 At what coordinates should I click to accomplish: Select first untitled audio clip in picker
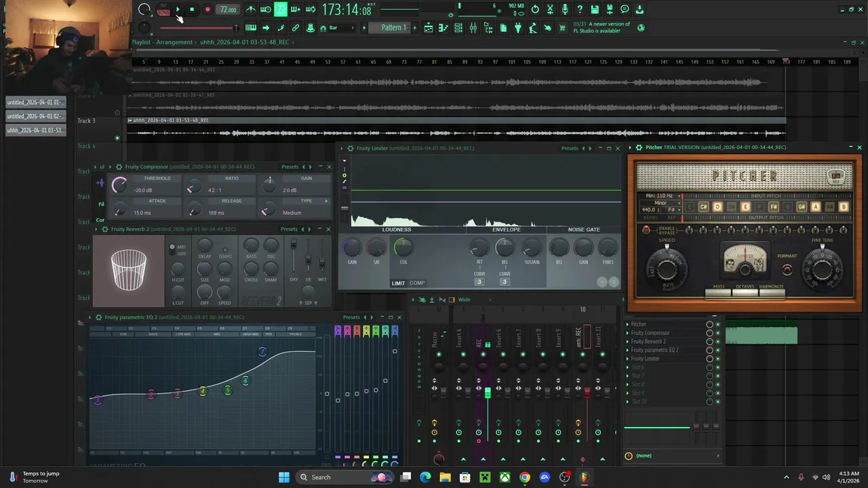point(36,102)
